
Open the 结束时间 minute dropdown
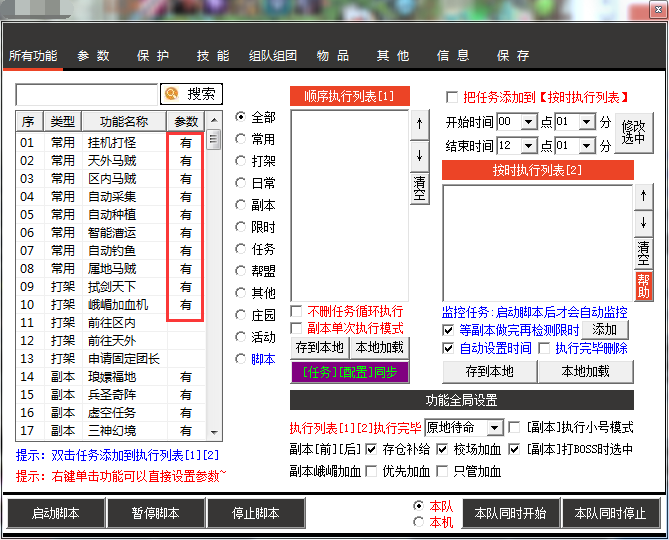tap(588, 146)
